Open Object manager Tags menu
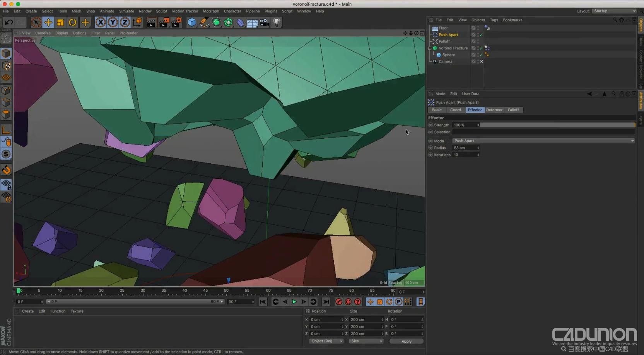The image size is (644, 355). click(494, 20)
